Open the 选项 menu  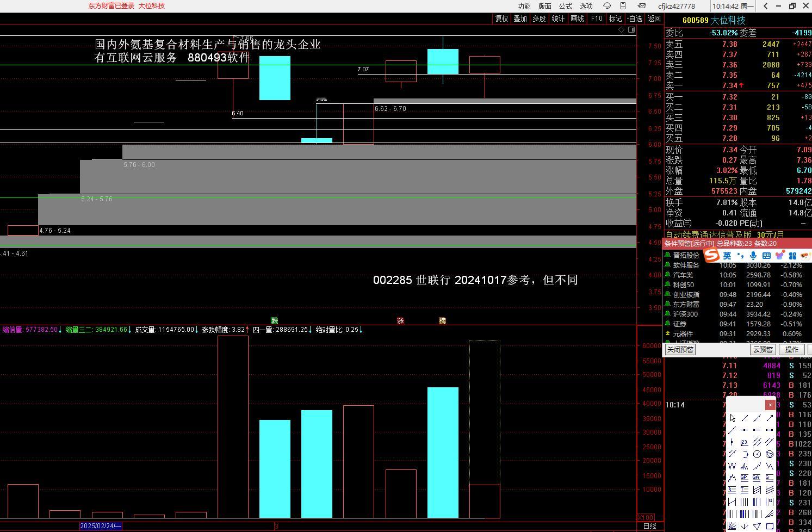pyautogui.click(x=586, y=6)
